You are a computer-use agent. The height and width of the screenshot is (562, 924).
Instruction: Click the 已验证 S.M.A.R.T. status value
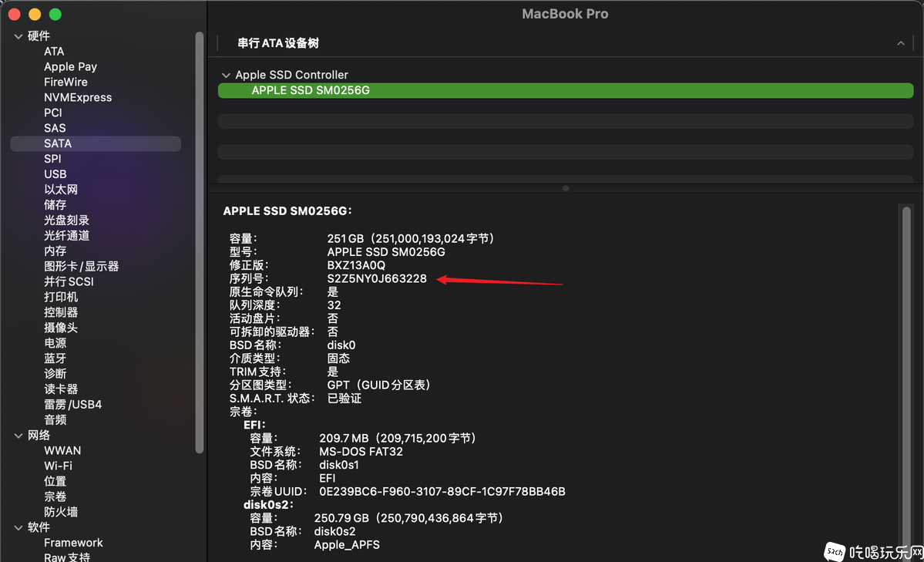(x=344, y=398)
